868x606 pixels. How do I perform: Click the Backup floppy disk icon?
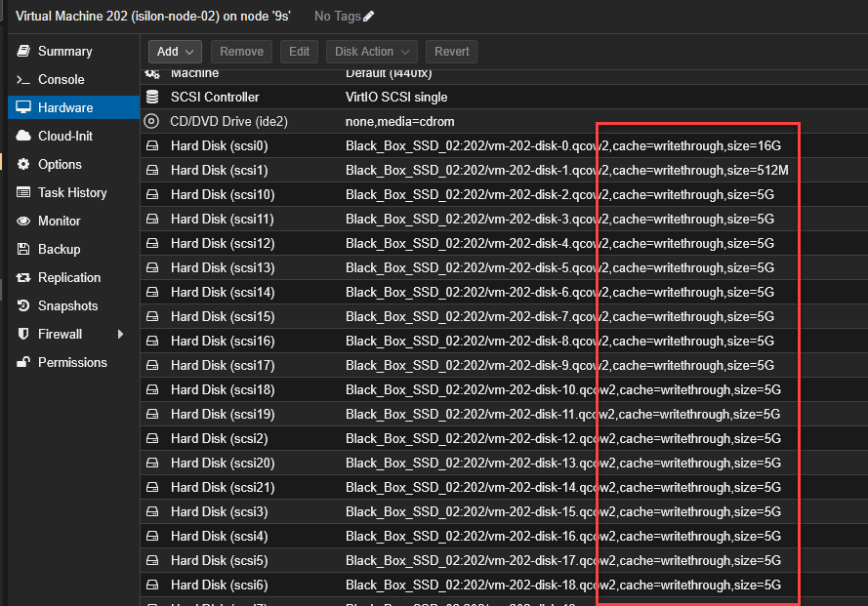pyautogui.click(x=23, y=250)
